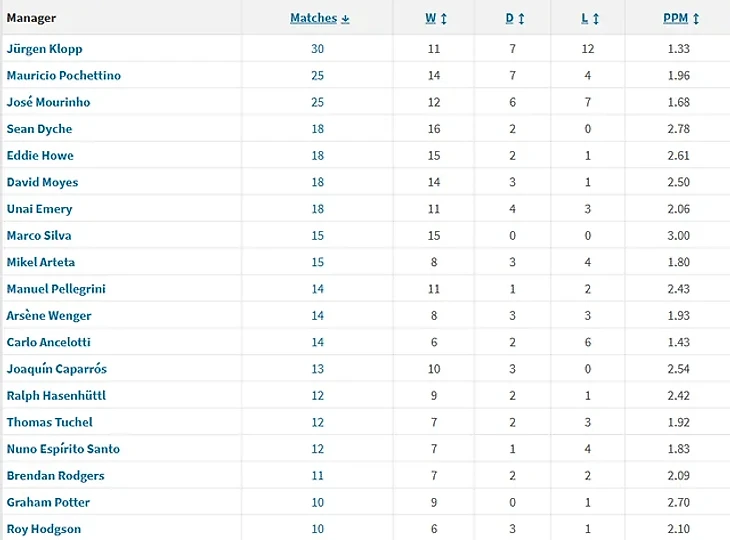
Task: Open Jürgen Klopp manager page
Action: tap(45, 49)
